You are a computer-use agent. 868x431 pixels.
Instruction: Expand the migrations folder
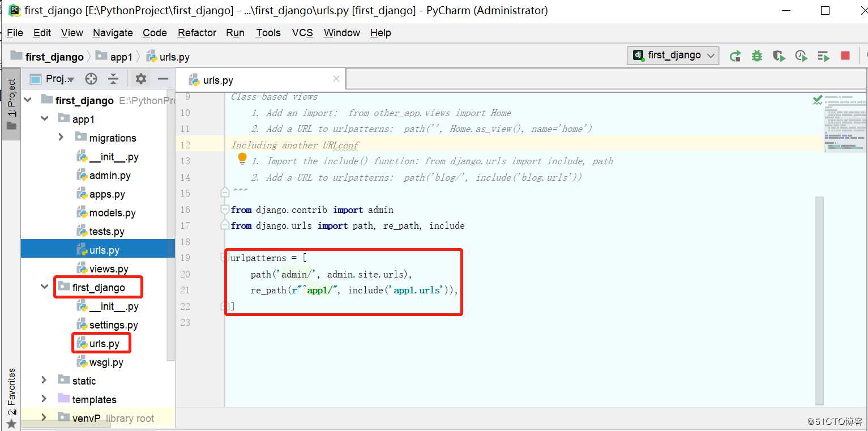pyautogui.click(x=61, y=137)
